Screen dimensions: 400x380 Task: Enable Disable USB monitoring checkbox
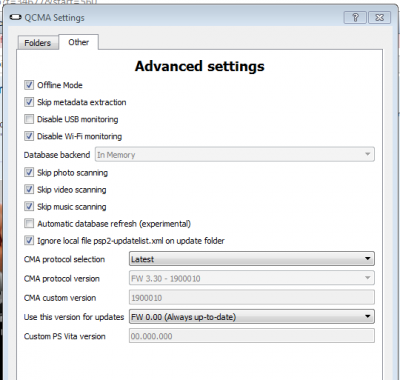(29, 119)
